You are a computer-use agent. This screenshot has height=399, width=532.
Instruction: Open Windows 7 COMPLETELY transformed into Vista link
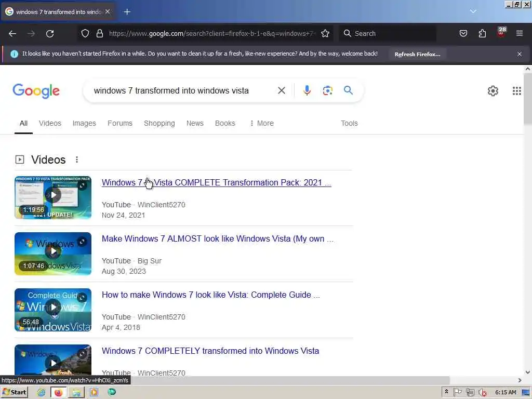pyautogui.click(x=210, y=351)
